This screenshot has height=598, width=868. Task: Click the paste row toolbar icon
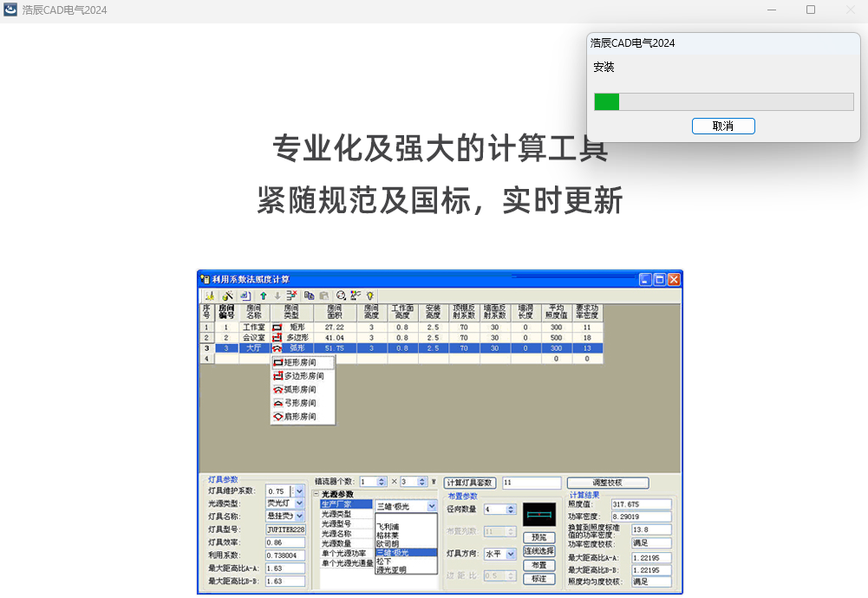[x=324, y=296]
